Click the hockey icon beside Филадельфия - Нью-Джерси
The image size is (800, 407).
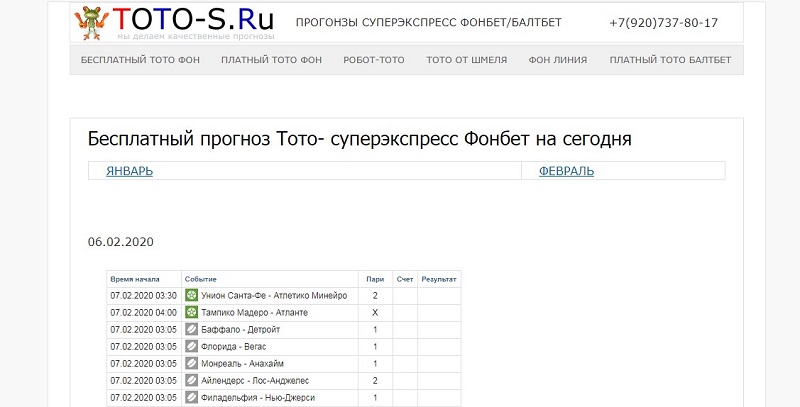(191, 397)
